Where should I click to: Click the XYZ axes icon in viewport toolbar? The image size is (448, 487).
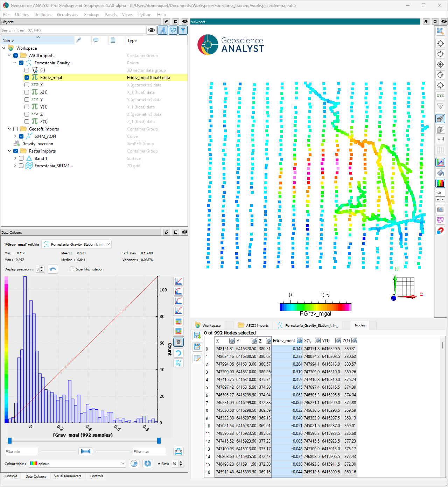(440, 96)
